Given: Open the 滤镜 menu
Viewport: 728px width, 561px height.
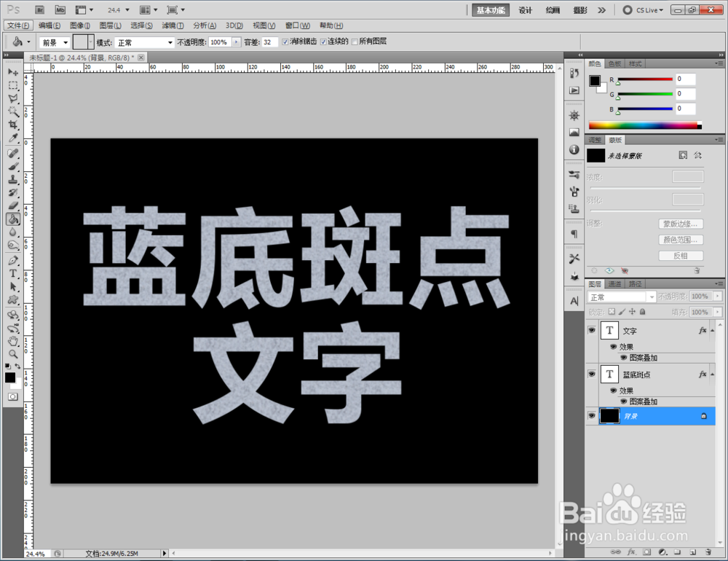Looking at the screenshot, I should coord(173,25).
